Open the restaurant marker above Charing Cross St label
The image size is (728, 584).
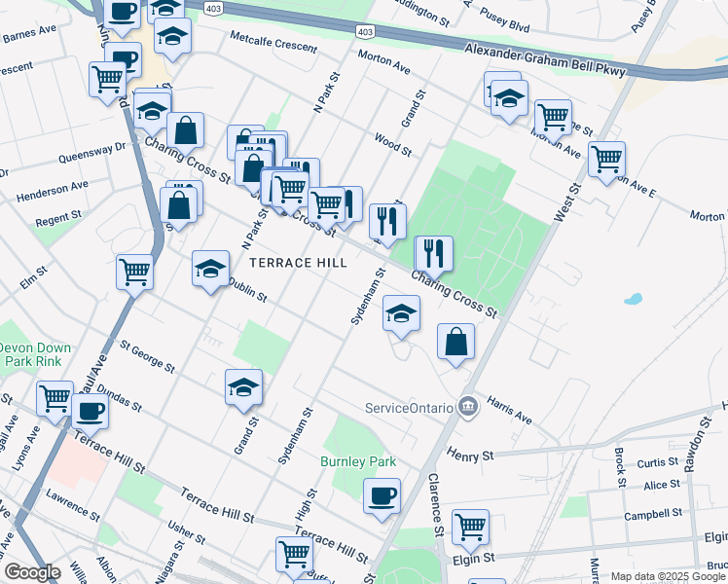click(x=433, y=253)
